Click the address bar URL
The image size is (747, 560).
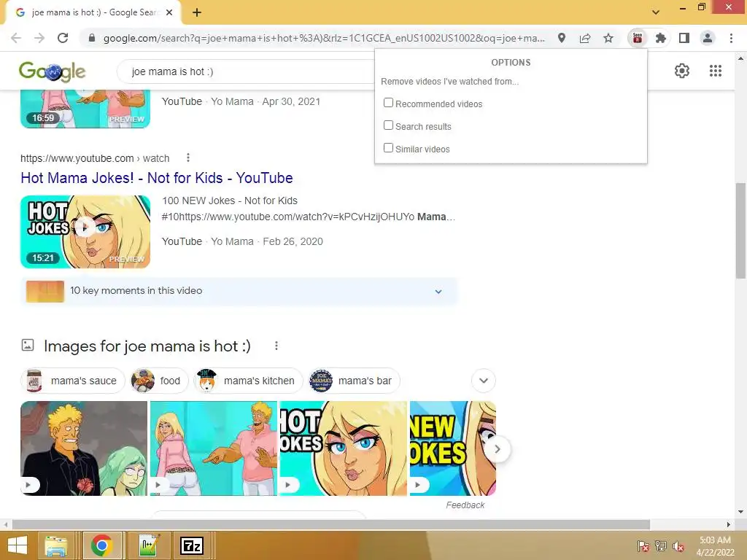[324, 38]
